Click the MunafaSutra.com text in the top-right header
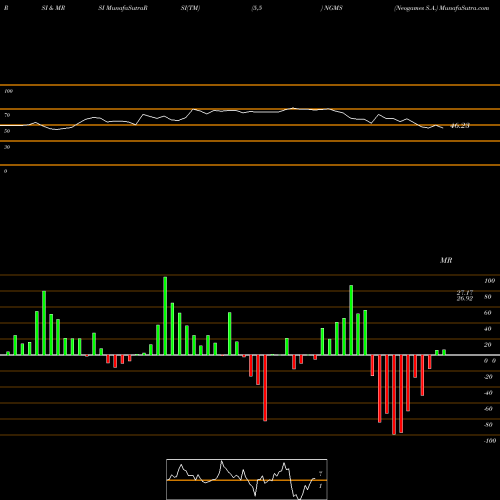Screen dimensions: 500x500 point(464,8)
